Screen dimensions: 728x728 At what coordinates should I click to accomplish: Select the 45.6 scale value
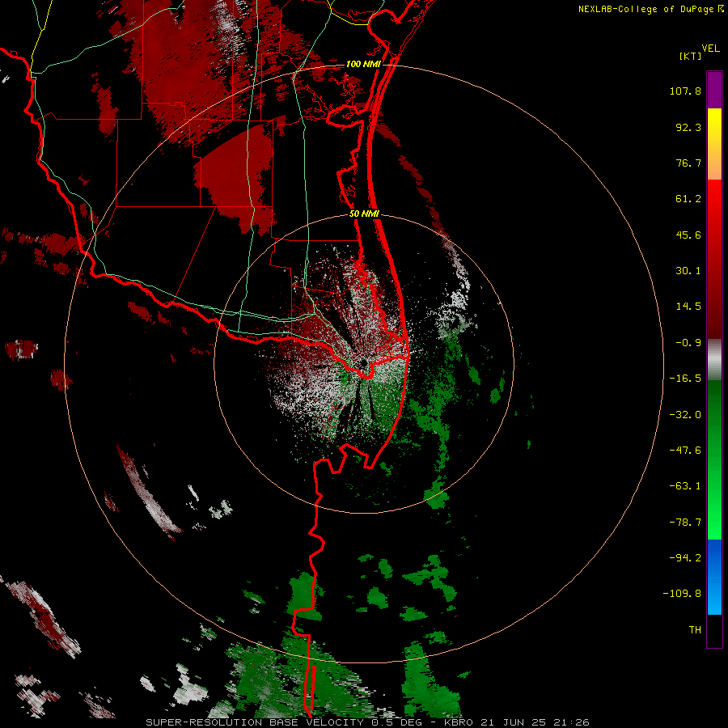pos(688,235)
